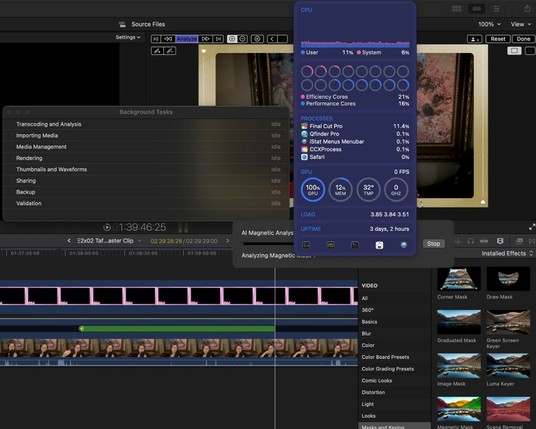The width and height of the screenshot is (536, 429).
Task: Click the add-brush tool with plus
Action: coord(157,51)
